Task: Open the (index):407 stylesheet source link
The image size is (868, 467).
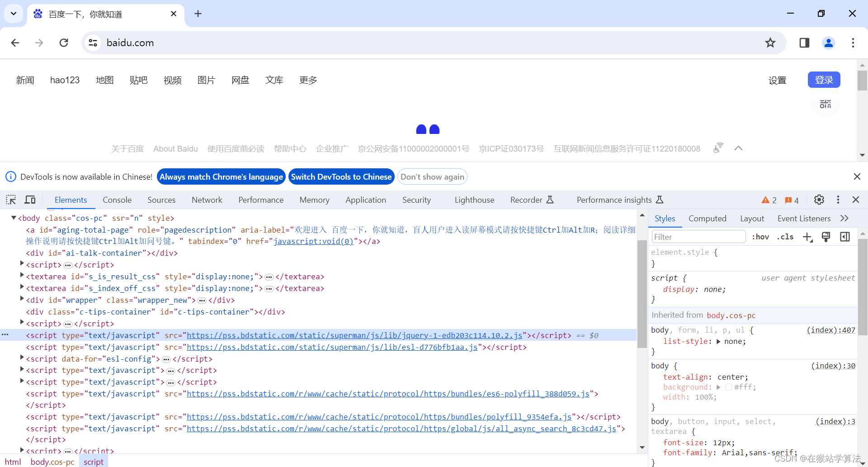Action: tap(831, 330)
